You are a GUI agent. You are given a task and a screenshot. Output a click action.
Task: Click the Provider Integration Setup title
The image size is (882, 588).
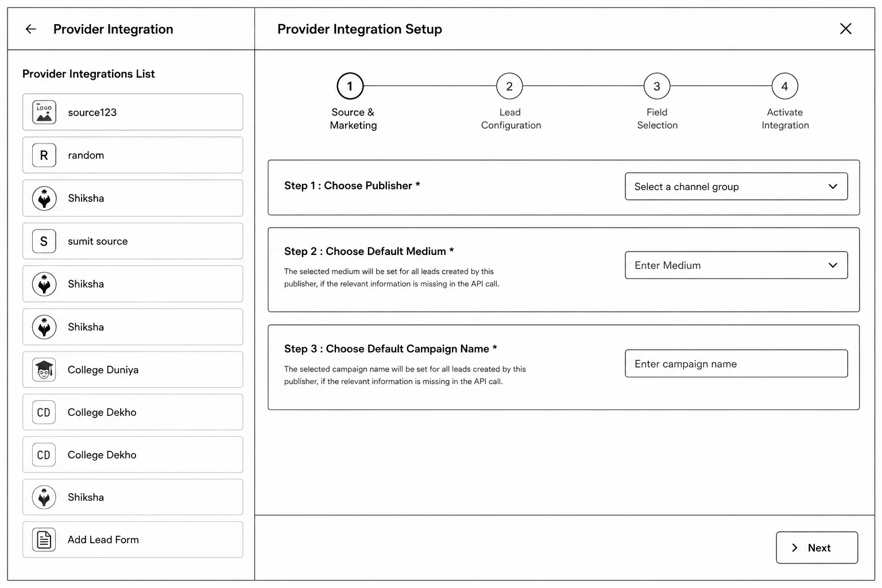point(359,29)
